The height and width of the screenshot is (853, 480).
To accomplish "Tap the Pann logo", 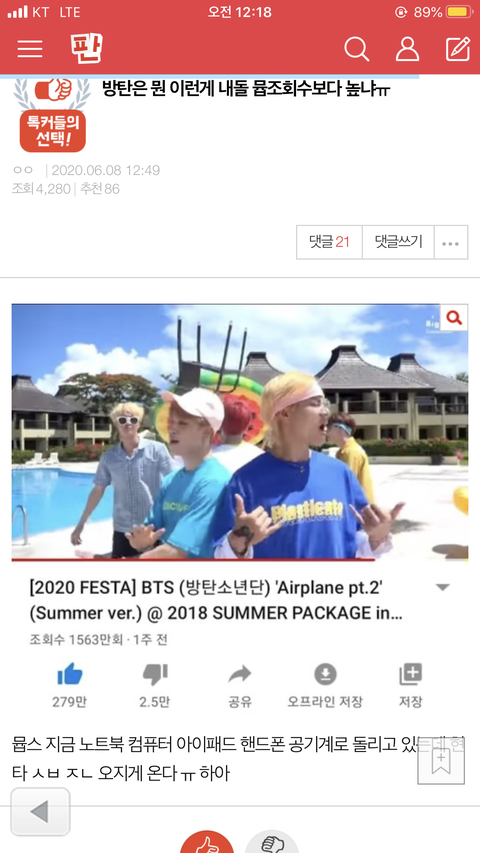I will (x=87, y=48).
